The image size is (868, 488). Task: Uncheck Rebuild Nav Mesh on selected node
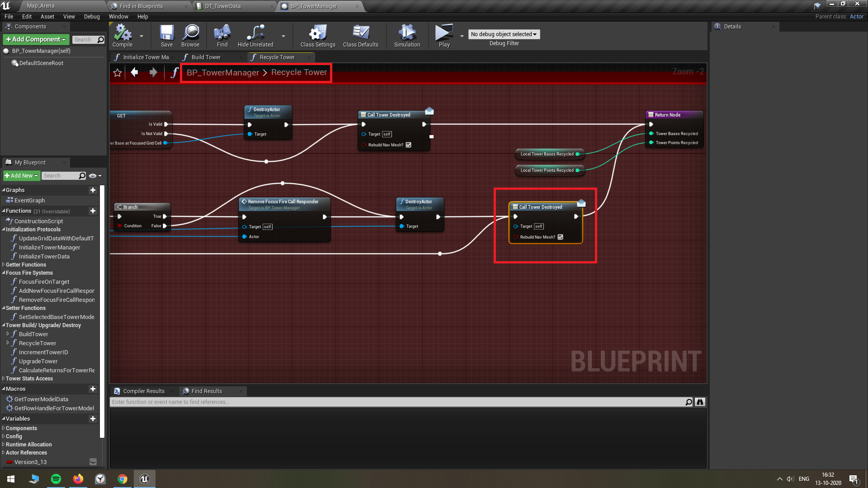(561, 237)
